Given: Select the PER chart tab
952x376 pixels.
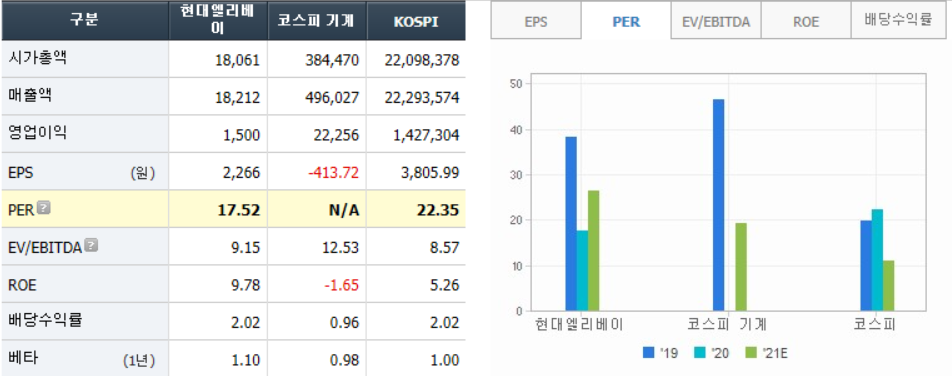Looking at the screenshot, I should (x=626, y=22).
